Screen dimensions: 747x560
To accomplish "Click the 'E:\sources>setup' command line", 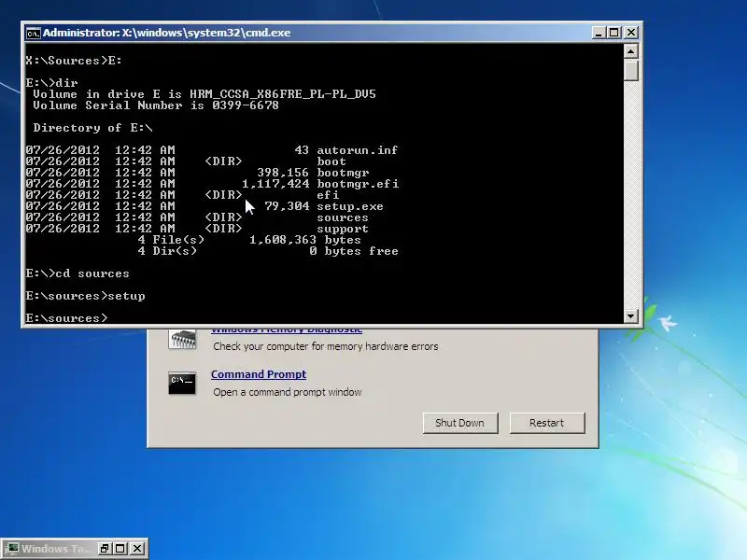I will pos(85,296).
